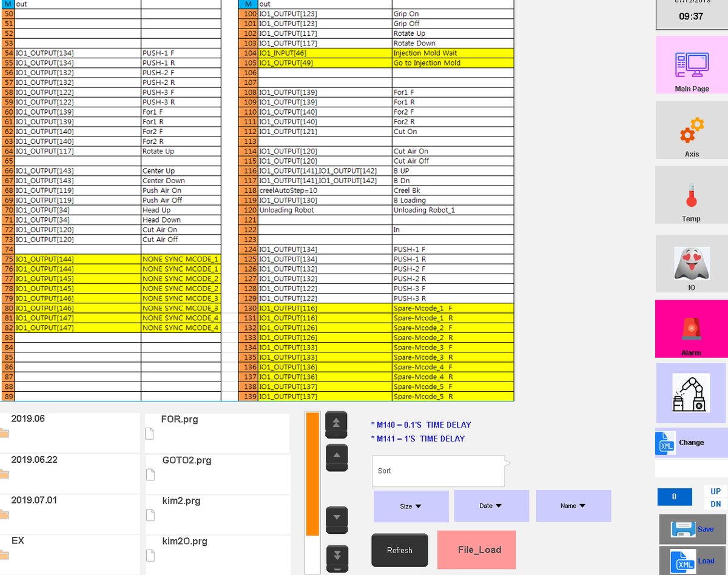Select the "Center Down" cell

(x=181, y=181)
